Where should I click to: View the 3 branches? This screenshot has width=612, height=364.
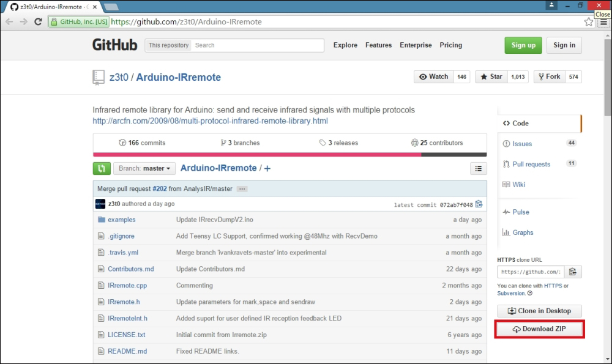(x=240, y=143)
